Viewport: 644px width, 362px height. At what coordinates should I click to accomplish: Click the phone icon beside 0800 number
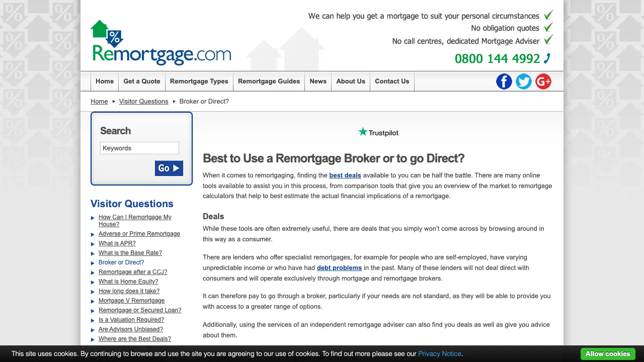point(547,58)
